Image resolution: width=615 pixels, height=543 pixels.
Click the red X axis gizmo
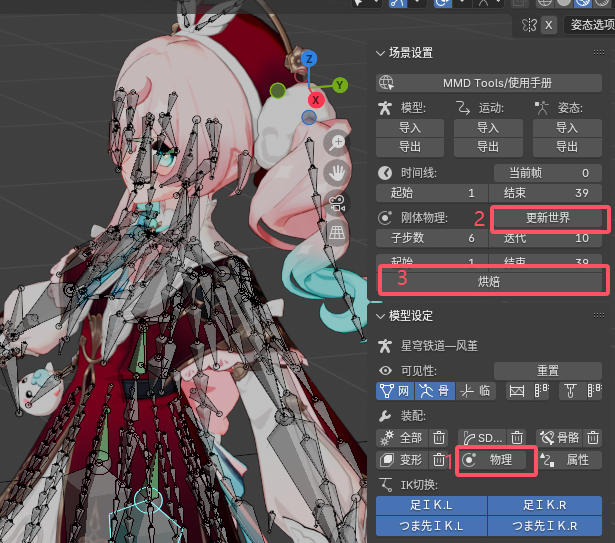click(316, 100)
